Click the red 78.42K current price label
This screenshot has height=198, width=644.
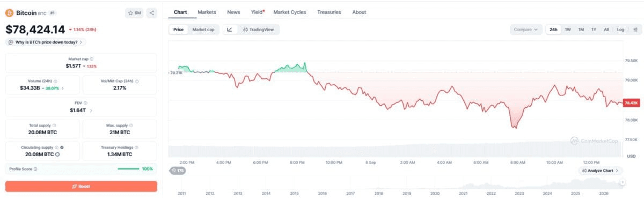point(631,102)
